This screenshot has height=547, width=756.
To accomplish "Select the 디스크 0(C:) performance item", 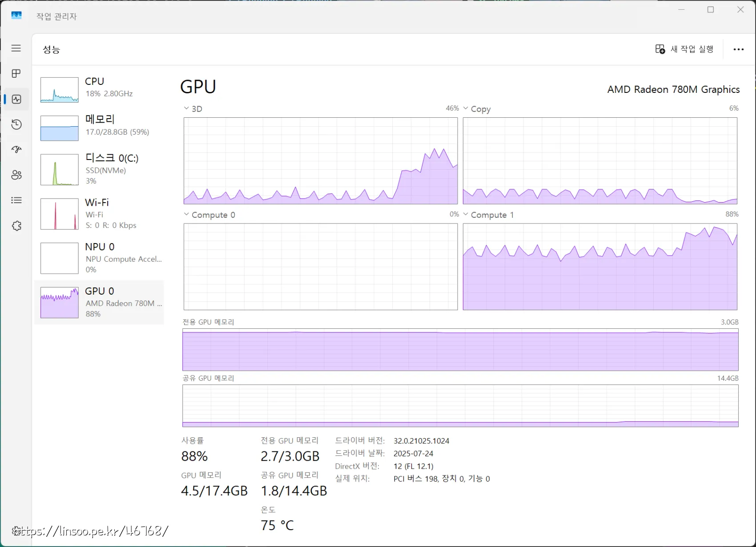I will (x=99, y=169).
